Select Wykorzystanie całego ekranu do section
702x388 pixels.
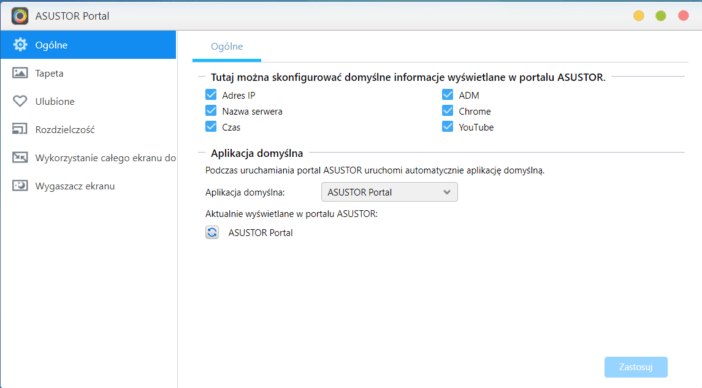click(89, 158)
